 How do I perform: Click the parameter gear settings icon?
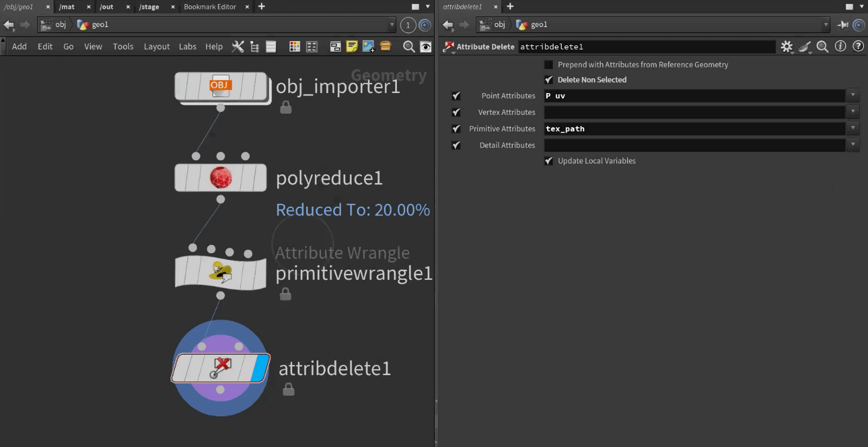pos(786,47)
